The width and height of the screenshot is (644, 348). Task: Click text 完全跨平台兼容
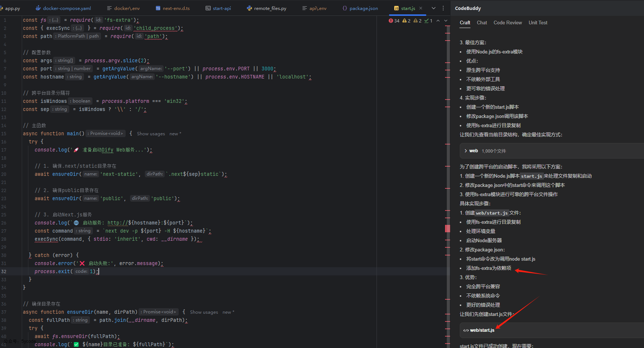tap(483, 287)
